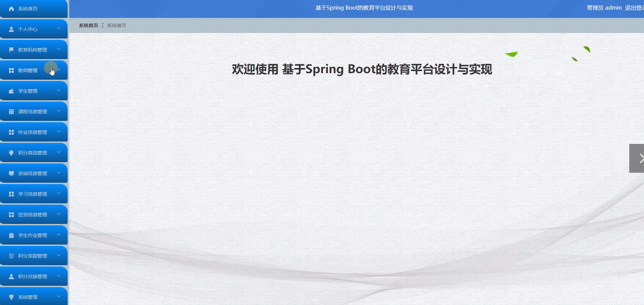Click the table icon beside 课程信息管理
This screenshot has width=644, height=305.
click(x=11, y=112)
